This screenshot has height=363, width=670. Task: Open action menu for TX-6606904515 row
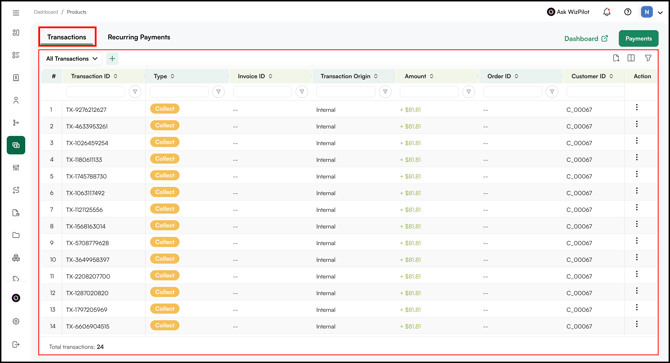tap(637, 324)
